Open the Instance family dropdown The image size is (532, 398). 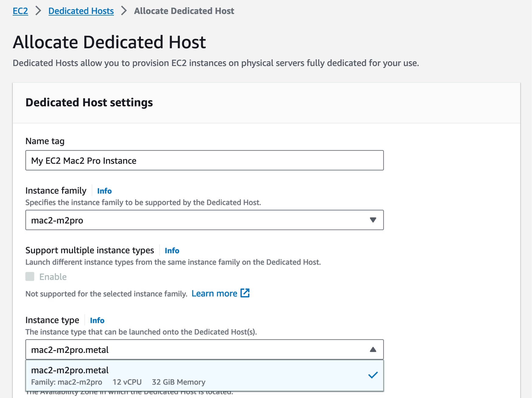pos(204,220)
